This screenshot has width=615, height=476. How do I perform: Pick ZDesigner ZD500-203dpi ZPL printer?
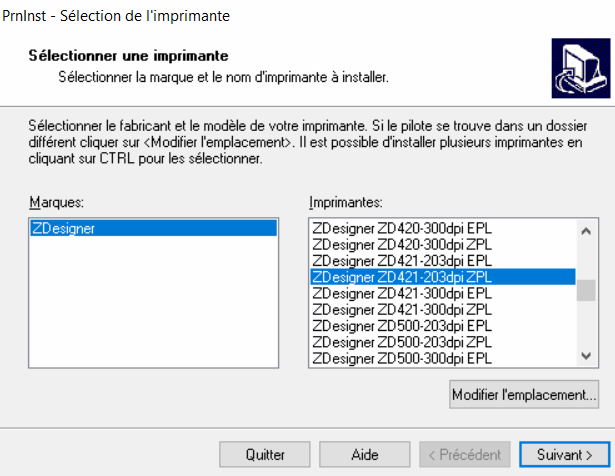coord(402,341)
